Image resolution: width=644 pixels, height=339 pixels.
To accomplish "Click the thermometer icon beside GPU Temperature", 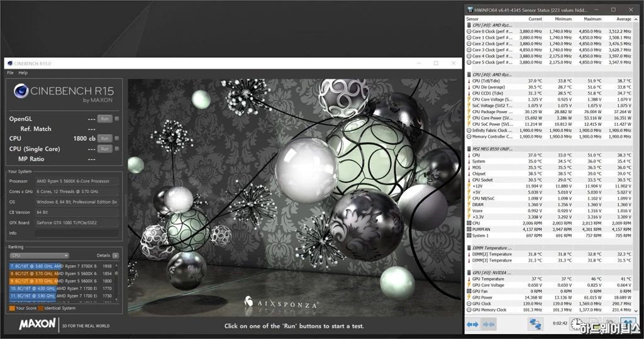I will point(469,279).
